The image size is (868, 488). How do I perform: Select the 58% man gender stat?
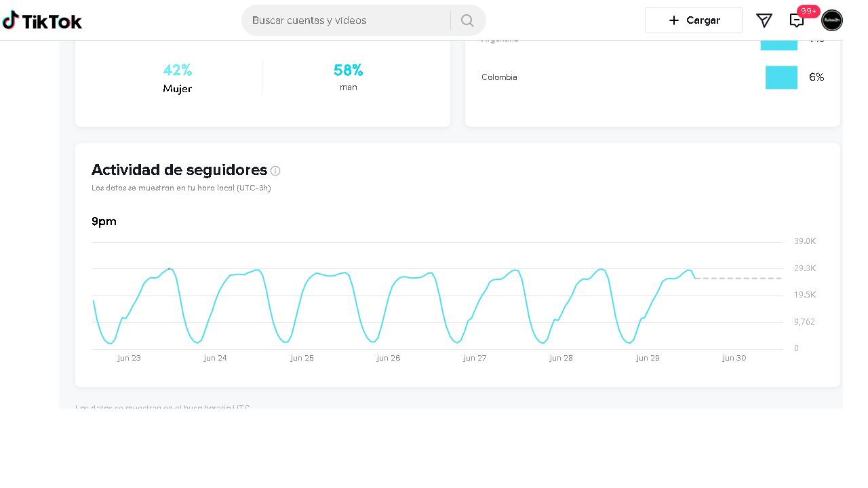pos(349,77)
